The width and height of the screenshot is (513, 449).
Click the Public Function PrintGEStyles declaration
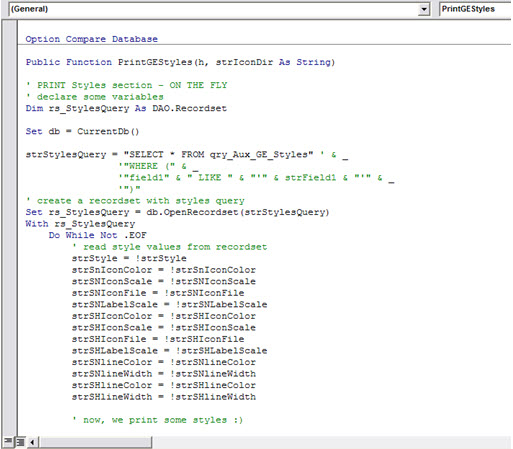point(180,62)
